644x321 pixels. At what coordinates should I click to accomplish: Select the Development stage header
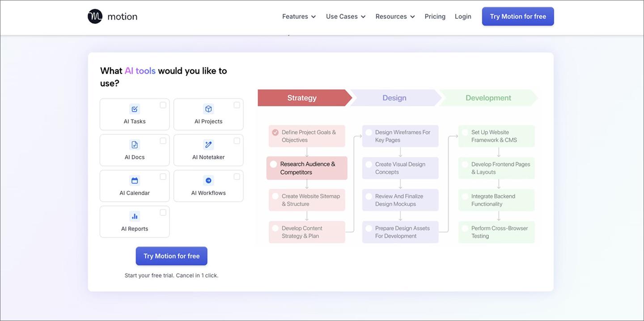(x=488, y=98)
